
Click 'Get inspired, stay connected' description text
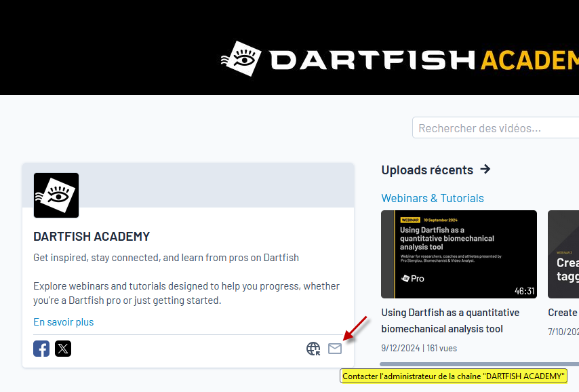pos(166,258)
